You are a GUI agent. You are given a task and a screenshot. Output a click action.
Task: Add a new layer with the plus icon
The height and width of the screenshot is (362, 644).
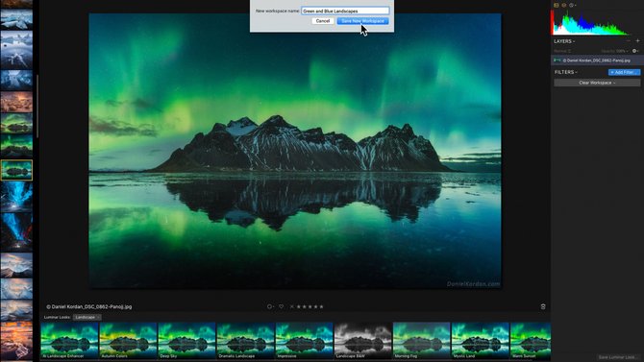click(x=637, y=41)
